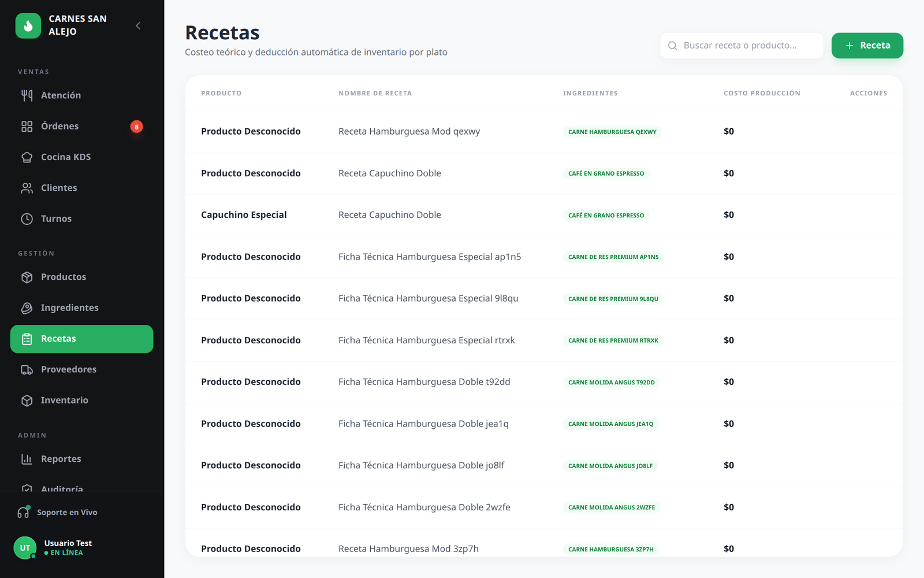Click the Inventario cube icon
Screen dimensions: 924x578
pyautogui.click(x=27, y=400)
